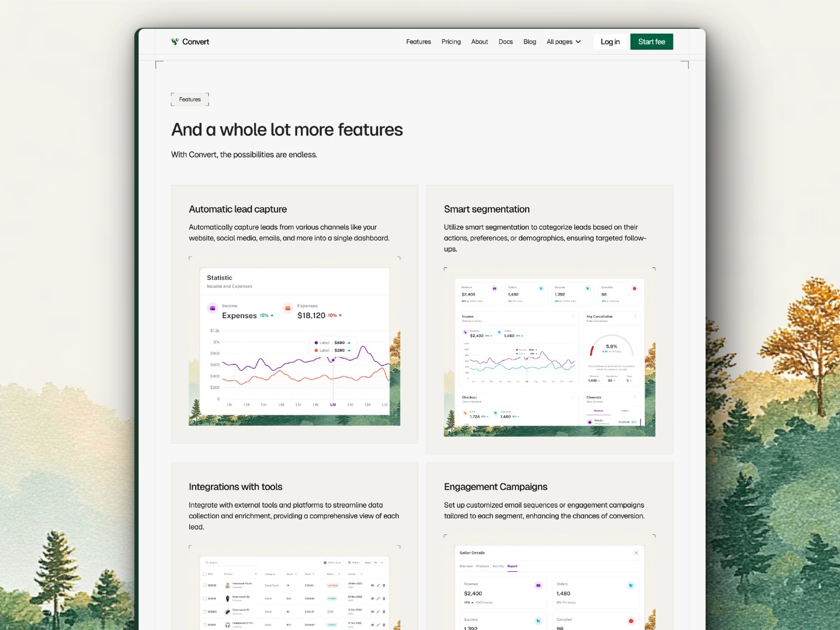Open the Avg Cancellation three-dot menu

(x=635, y=316)
